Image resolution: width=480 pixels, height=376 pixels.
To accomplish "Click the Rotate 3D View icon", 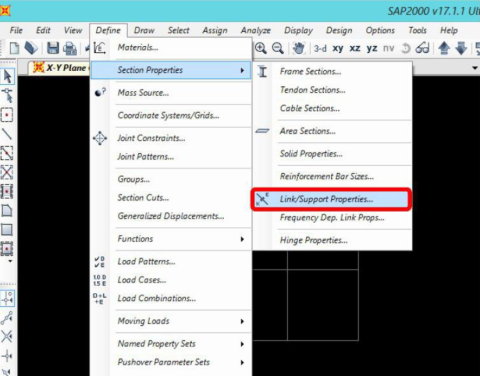I will [406, 49].
